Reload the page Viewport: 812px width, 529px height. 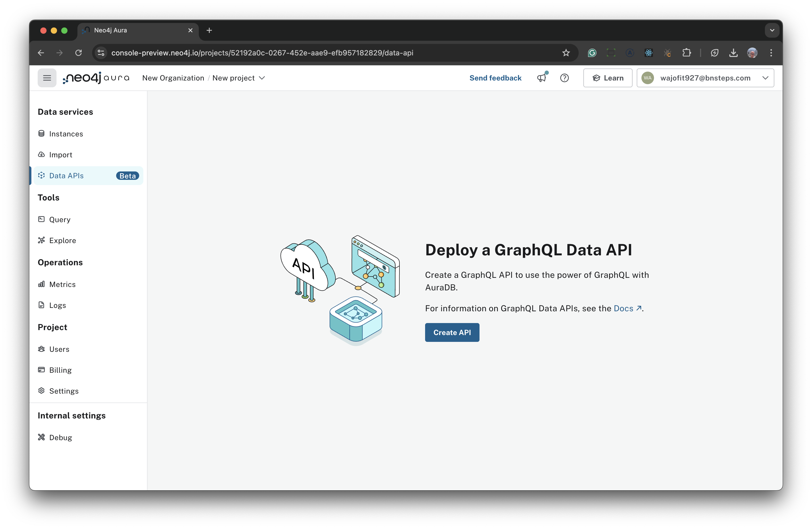pyautogui.click(x=78, y=53)
